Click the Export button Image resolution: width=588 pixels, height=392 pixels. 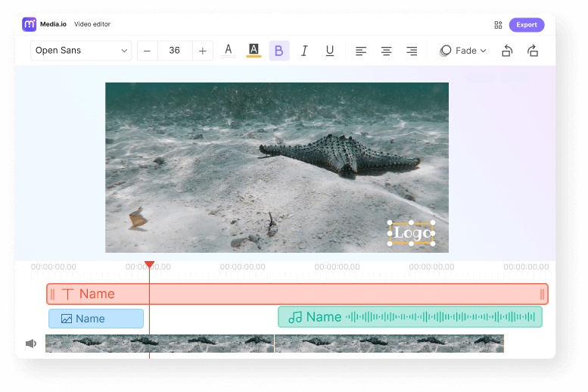click(x=526, y=25)
